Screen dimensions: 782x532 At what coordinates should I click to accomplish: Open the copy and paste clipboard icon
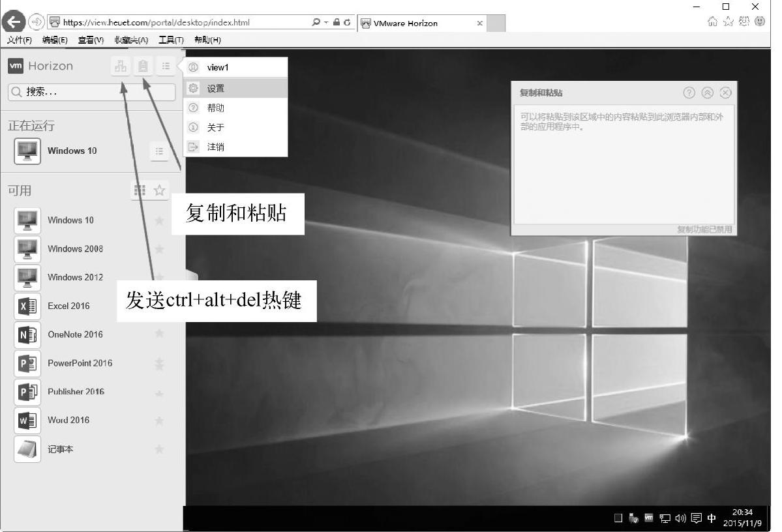pos(143,66)
